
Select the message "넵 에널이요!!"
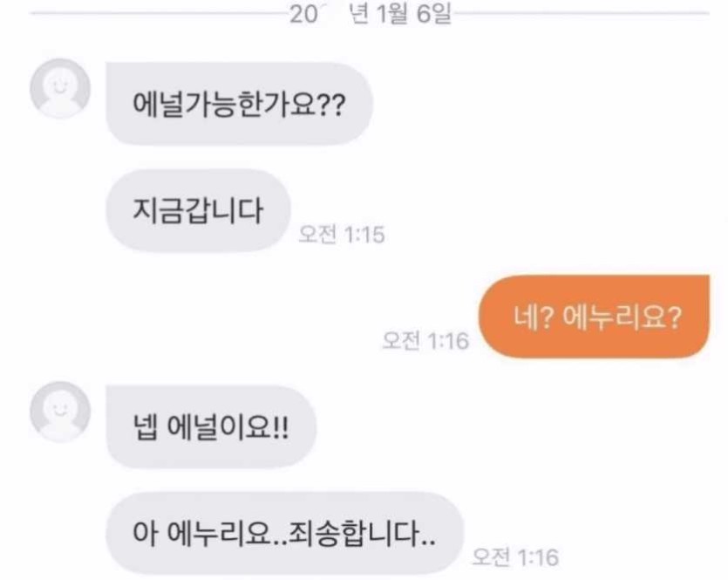(211, 426)
